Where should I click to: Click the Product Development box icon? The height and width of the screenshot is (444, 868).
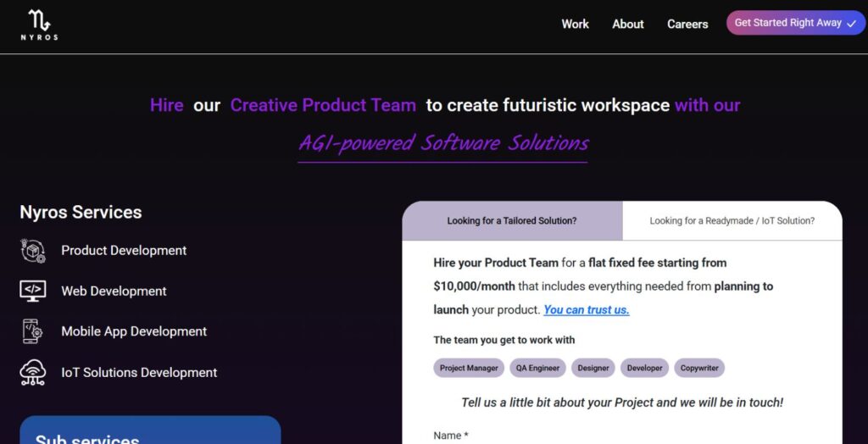[x=33, y=251]
